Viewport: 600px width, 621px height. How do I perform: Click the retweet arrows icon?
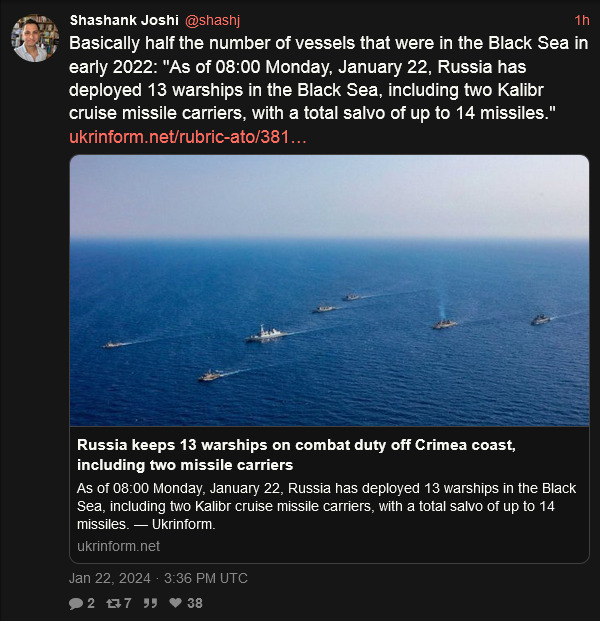pyautogui.click(x=113, y=603)
